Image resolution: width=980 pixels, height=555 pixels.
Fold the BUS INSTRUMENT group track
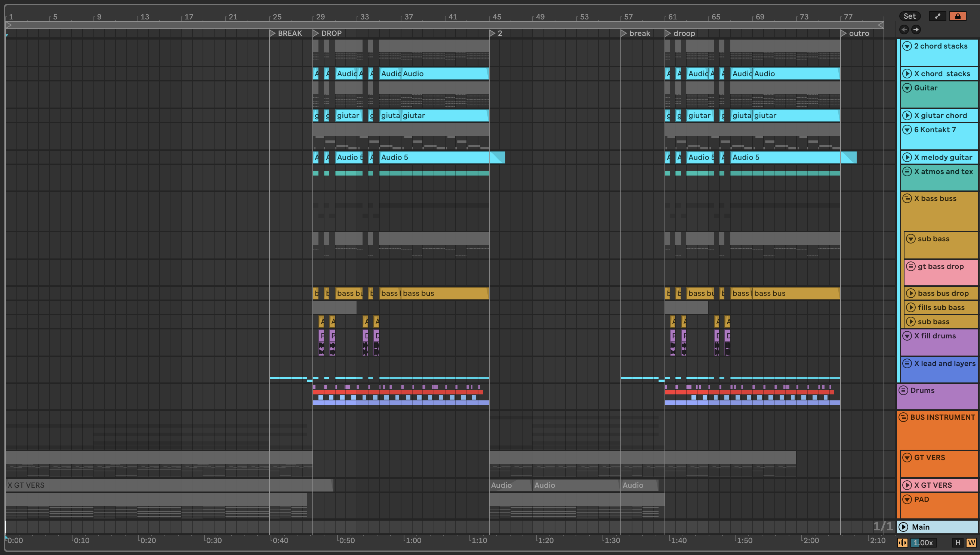pos(903,417)
